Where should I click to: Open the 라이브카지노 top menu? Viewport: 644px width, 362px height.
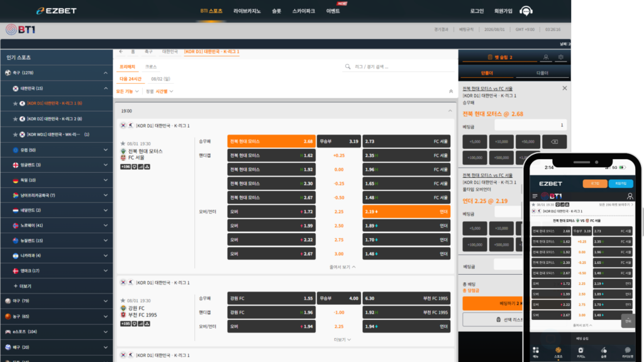247,11
